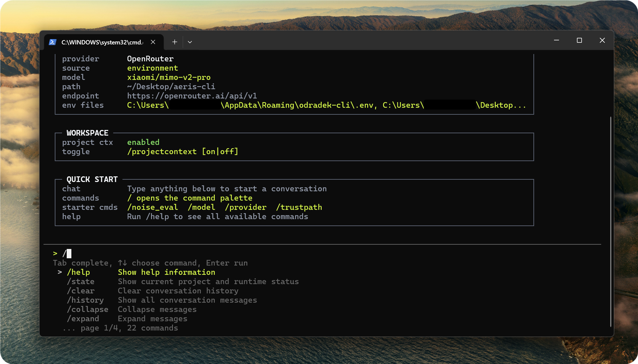Select the /help command in palette
This screenshot has height=364, width=638.
click(x=78, y=273)
